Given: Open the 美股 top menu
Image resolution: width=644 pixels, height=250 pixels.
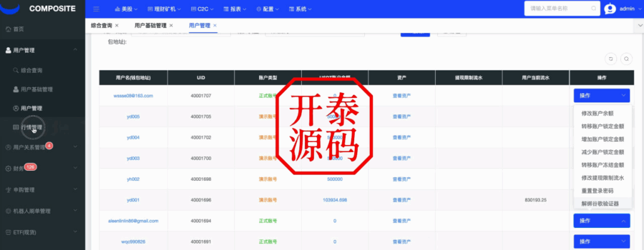Looking at the screenshot, I should 126,9.
